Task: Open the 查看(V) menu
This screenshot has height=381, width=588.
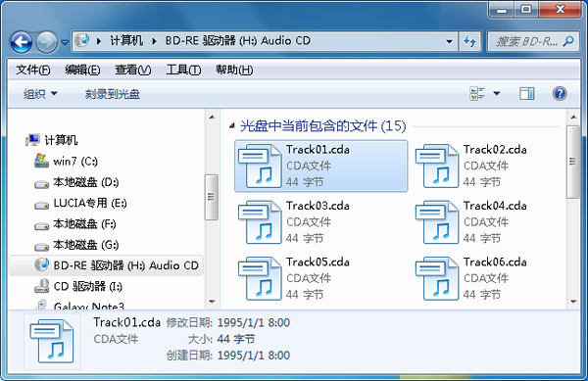Action: [132, 70]
